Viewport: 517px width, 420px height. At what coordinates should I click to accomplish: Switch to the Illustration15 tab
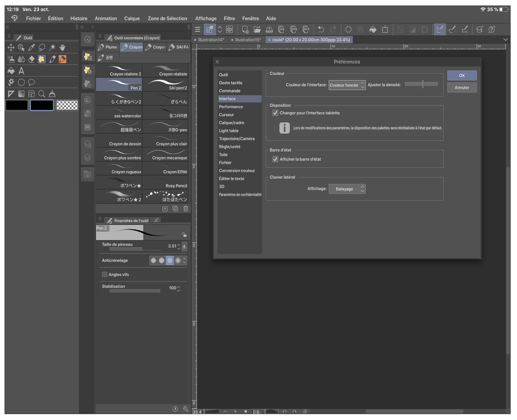point(247,40)
